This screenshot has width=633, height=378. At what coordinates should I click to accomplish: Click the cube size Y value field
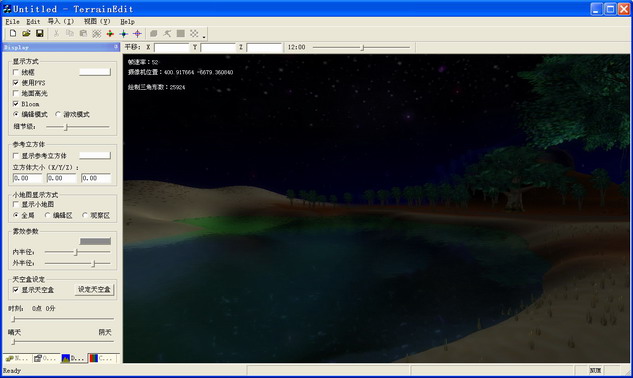tap(61, 178)
